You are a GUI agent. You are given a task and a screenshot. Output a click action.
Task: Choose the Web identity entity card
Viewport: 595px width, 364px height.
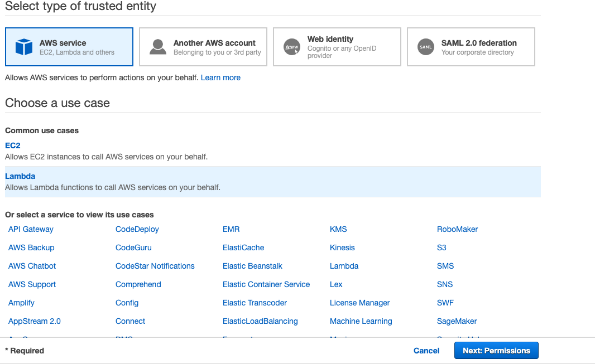tap(337, 47)
